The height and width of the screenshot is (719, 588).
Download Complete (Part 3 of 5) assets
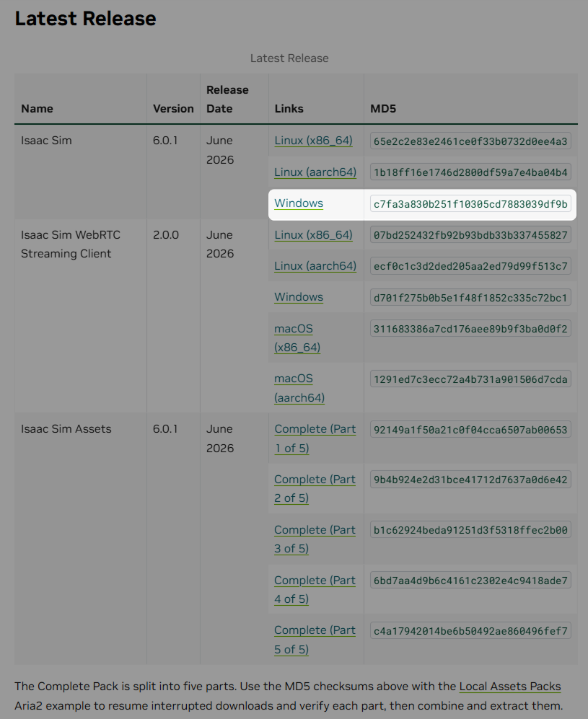click(x=315, y=539)
